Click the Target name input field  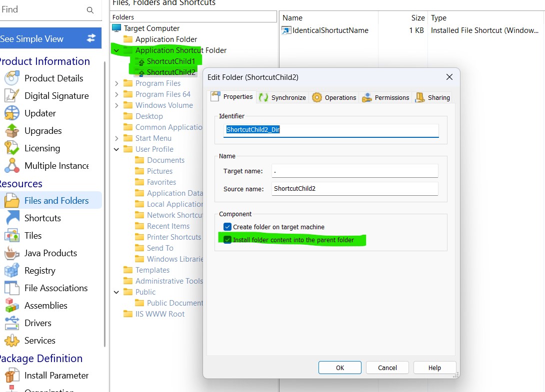pos(354,171)
